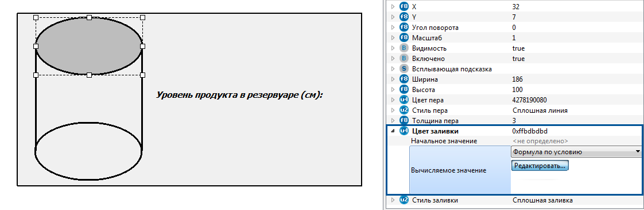Click the S icon of Всплывающая подсказка
The width and height of the screenshot is (644, 210).
point(404,69)
